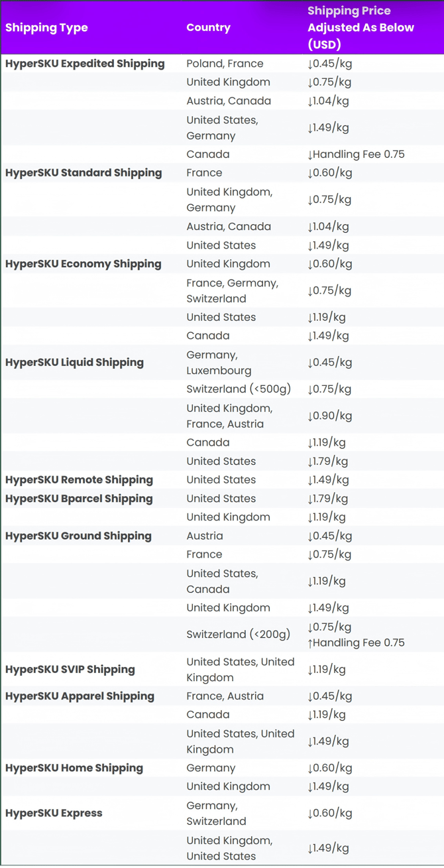Image resolution: width=444 pixels, height=868 pixels.
Task: Click the HyperSKU Home Shipping label
Action: tap(74, 768)
